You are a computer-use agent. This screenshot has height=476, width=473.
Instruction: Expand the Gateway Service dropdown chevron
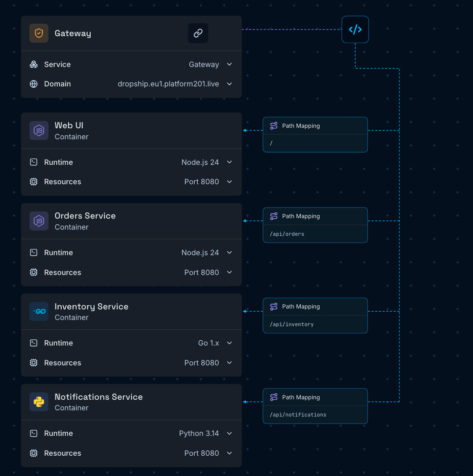229,64
